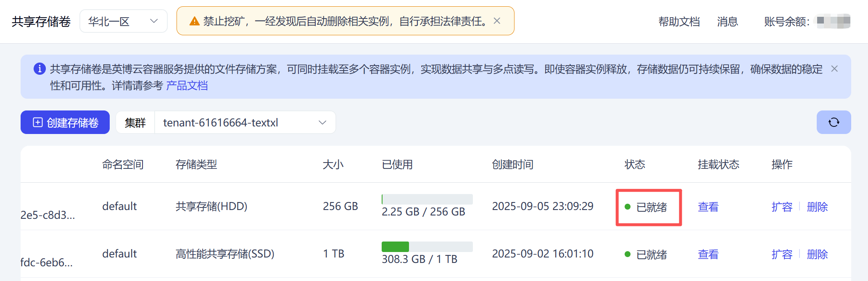Delete the 1 TB SSD volume

point(817,254)
